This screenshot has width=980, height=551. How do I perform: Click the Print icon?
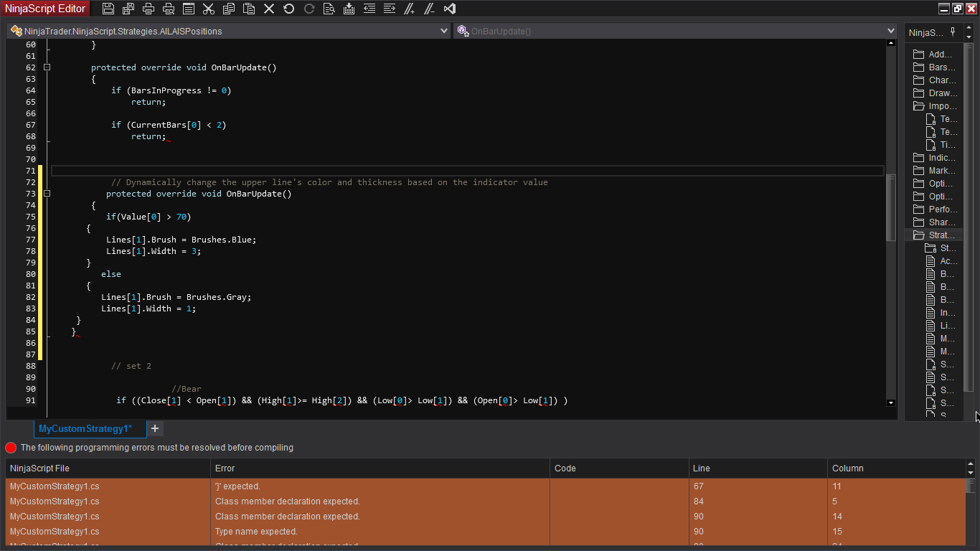point(149,9)
